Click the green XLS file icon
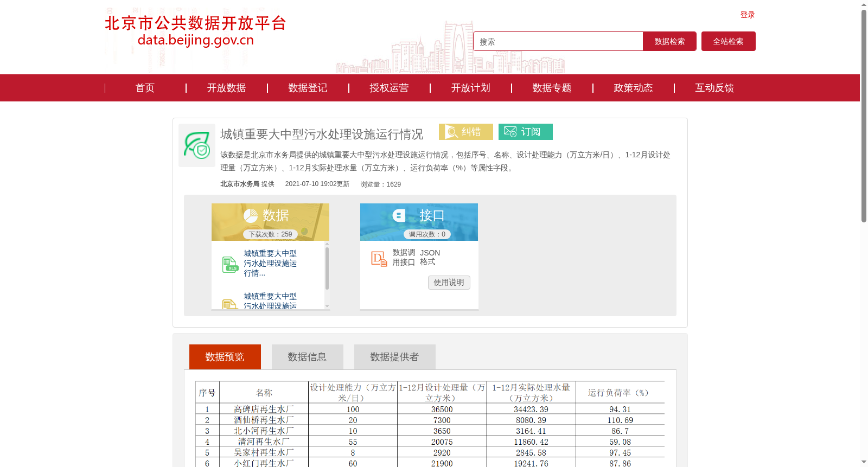Image resolution: width=868 pixels, height=467 pixels. [230, 264]
